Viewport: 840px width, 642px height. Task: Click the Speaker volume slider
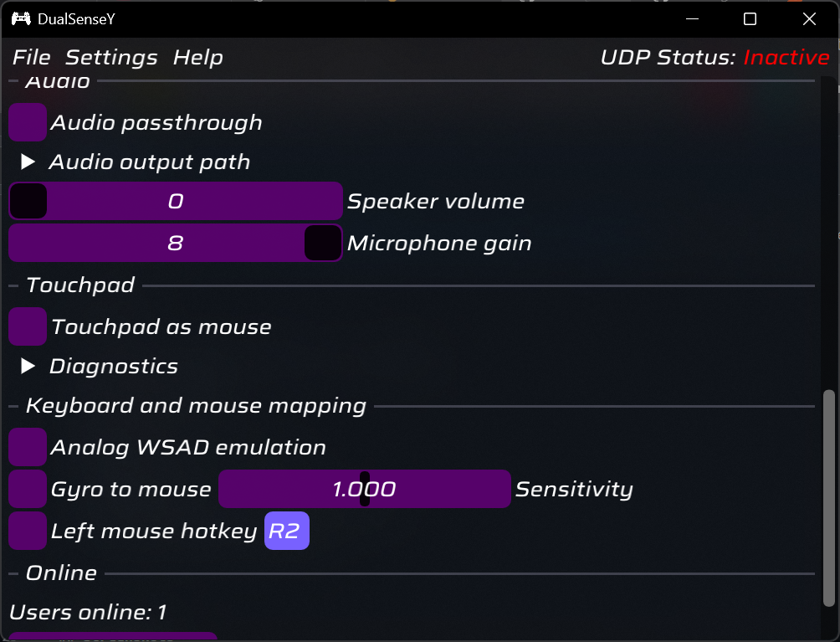pos(176,201)
